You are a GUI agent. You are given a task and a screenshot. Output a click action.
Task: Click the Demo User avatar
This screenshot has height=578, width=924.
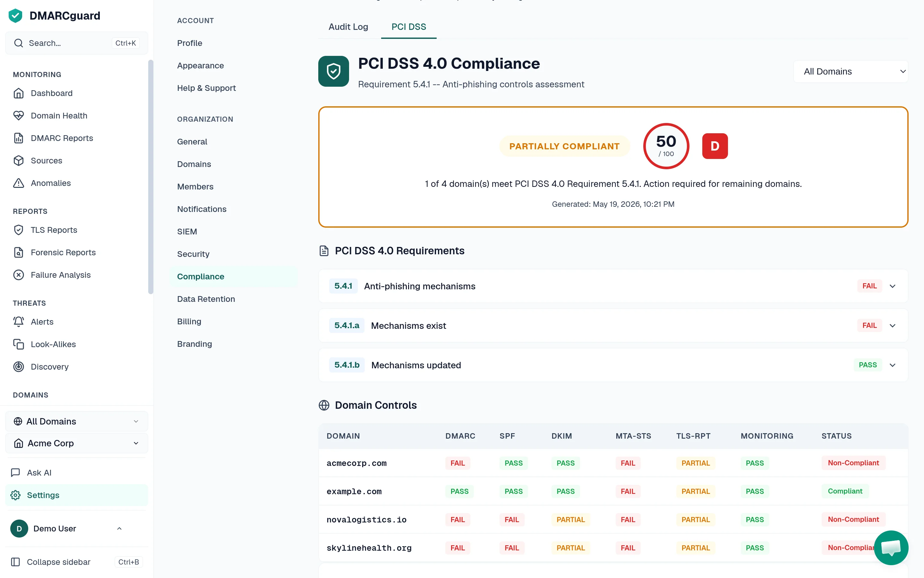[x=19, y=528]
